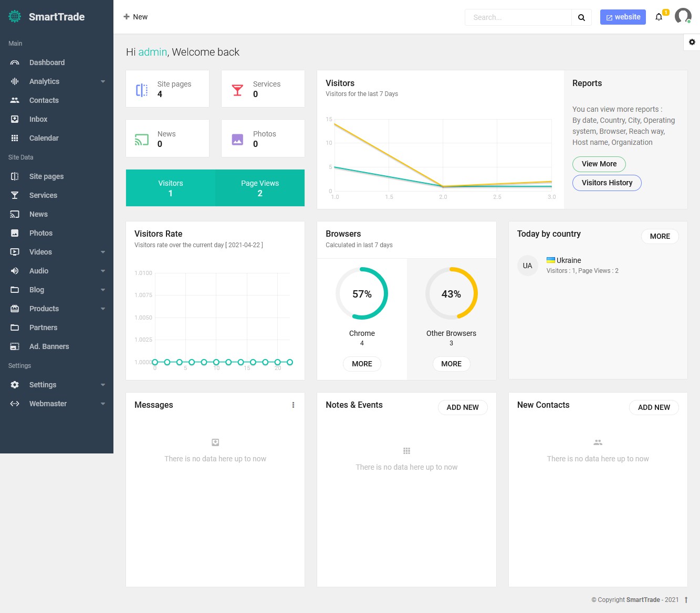The height and width of the screenshot is (613, 700).
Task: Click the SmartTrade logo icon
Action: 15,17
